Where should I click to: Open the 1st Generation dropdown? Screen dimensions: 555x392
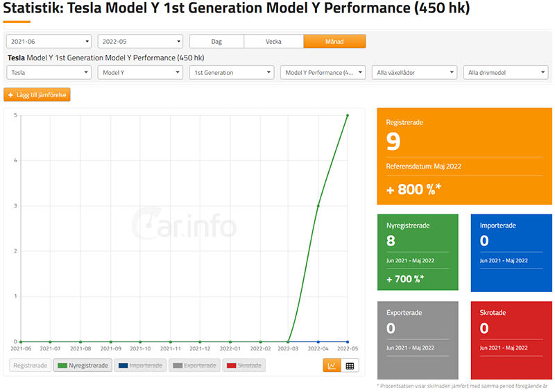click(x=232, y=73)
